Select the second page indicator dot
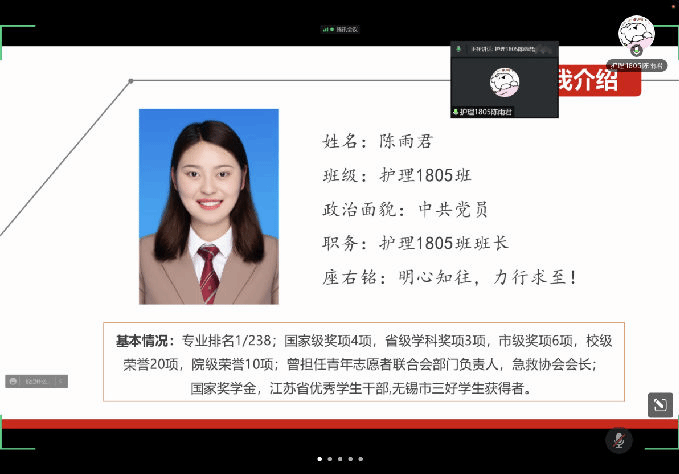The height and width of the screenshot is (474, 679). tap(331, 459)
